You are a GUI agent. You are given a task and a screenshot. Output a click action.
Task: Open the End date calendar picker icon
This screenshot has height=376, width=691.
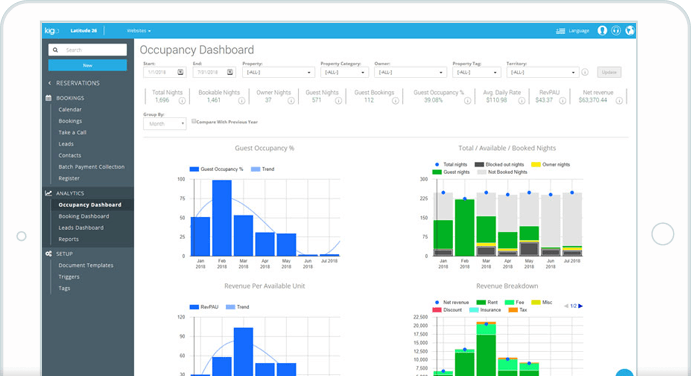click(230, 72)
